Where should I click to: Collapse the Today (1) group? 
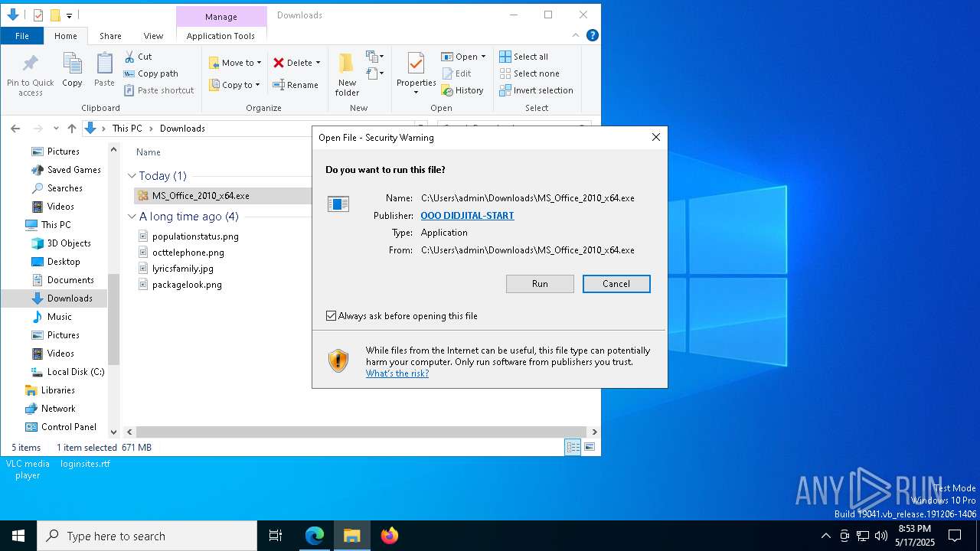(x=132, y=176)
